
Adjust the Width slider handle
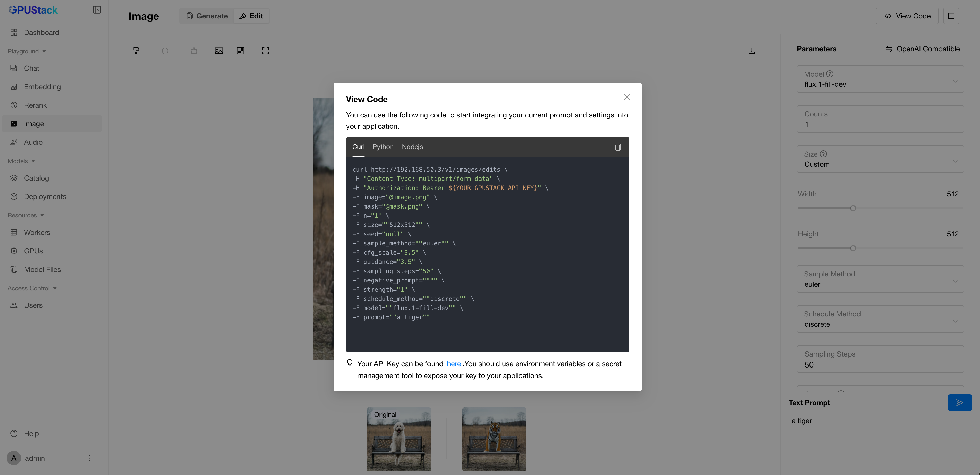[853, 208]
